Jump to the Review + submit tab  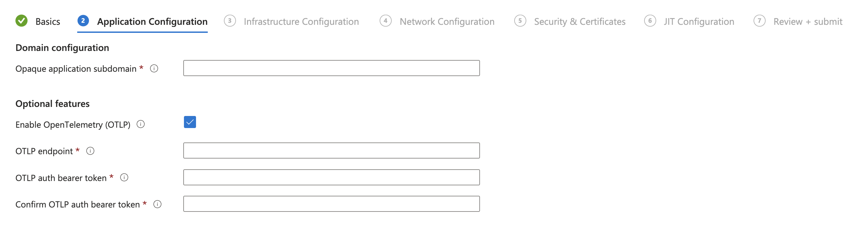tap(808, 21)
